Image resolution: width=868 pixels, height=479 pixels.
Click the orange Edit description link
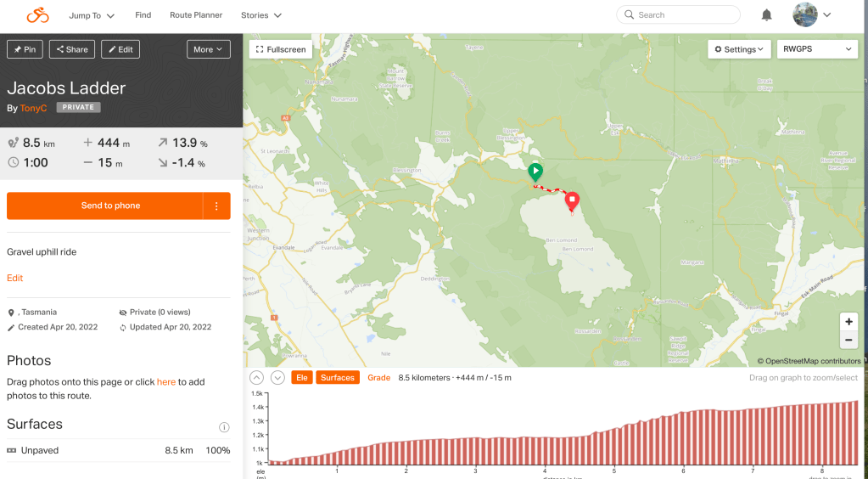(x=15, y=279)
